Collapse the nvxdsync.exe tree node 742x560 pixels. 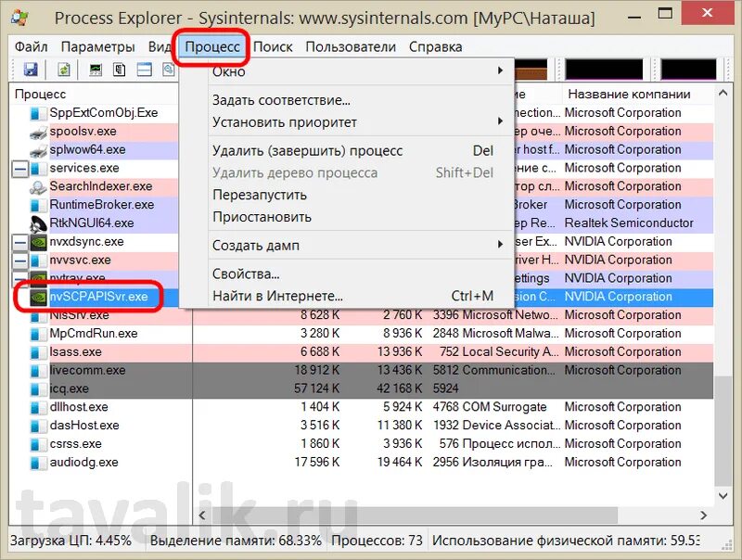[x=19, y=243]
